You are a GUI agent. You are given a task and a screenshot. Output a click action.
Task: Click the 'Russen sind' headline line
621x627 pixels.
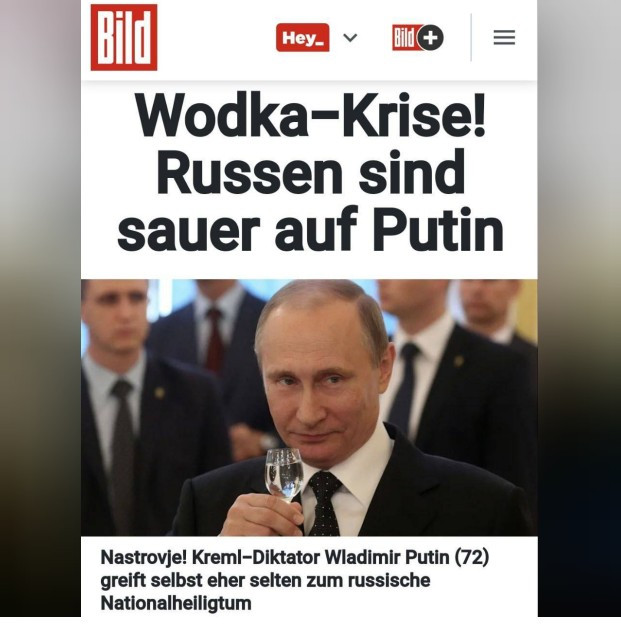[311, 172]
